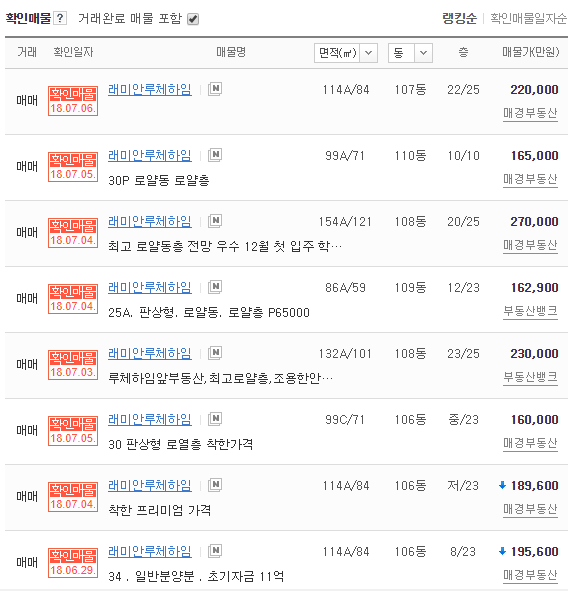Open the 면적(㎡) dropdown filter

pyautogui.click(x=346, y=53)
